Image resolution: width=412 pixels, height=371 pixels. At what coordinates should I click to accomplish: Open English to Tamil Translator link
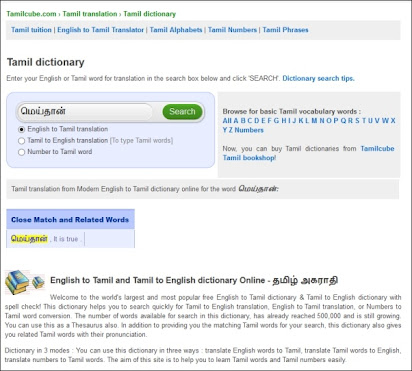(x=100, y=30)
